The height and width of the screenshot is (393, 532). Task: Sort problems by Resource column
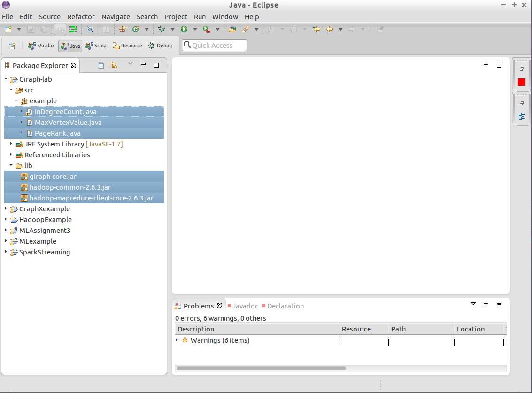363,329
